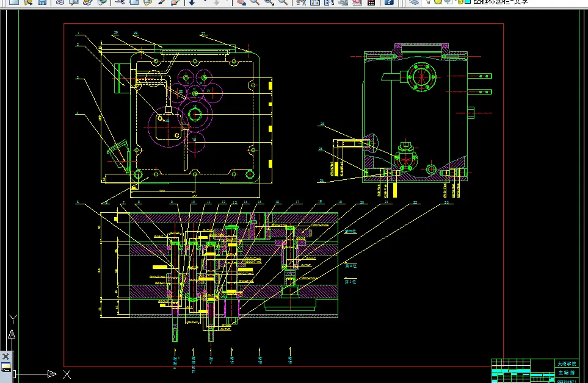The image size is (588, 383).
Task: Open the Properties palette icon
Action: tap(301, 2)
